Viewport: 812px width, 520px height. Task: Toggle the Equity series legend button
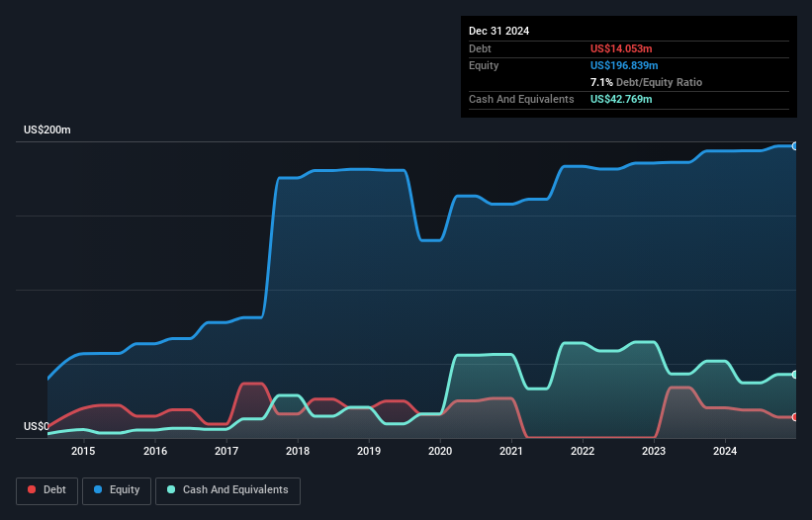click(117, 490)
